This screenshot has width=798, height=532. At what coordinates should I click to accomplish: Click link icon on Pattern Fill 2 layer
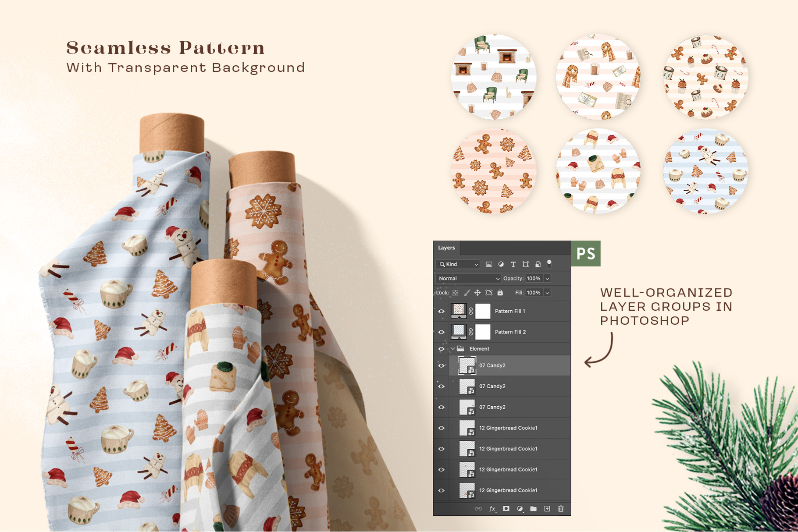tap(471, 332)
